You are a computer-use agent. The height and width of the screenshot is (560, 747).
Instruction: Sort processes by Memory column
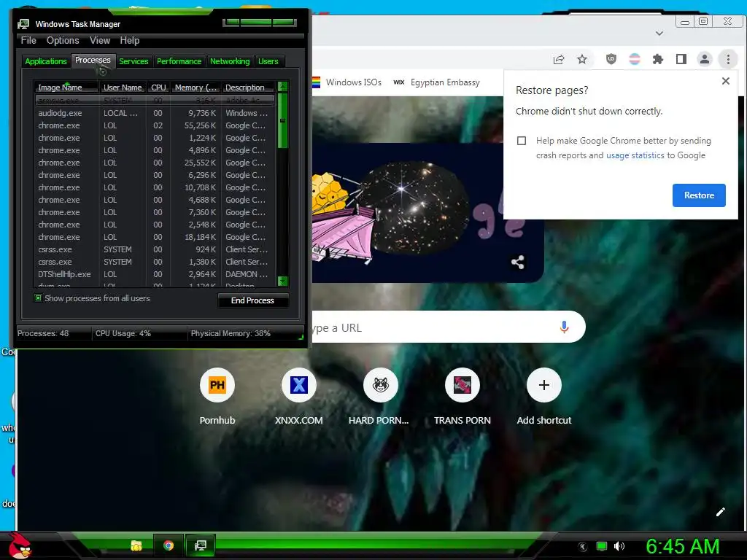pos(196,87)
